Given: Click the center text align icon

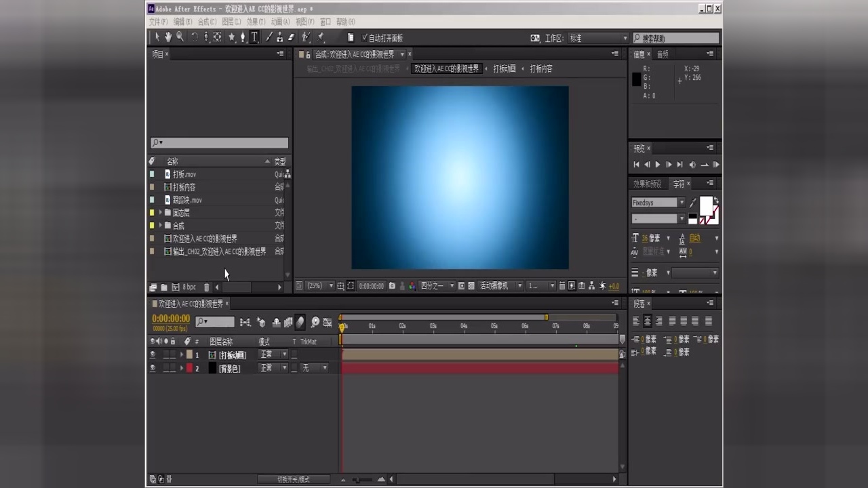Looking at the screenshot, I should pos(648,321).
